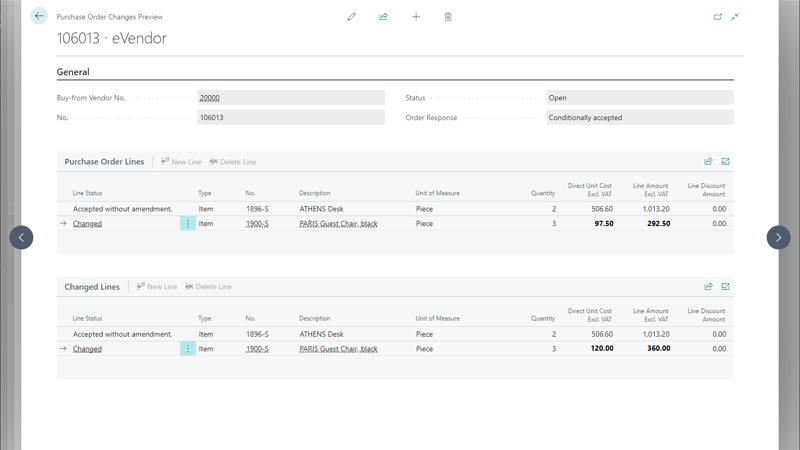The image size is (800, 450).
Task: Share the Changed Lines list
Action: [708, 287]
